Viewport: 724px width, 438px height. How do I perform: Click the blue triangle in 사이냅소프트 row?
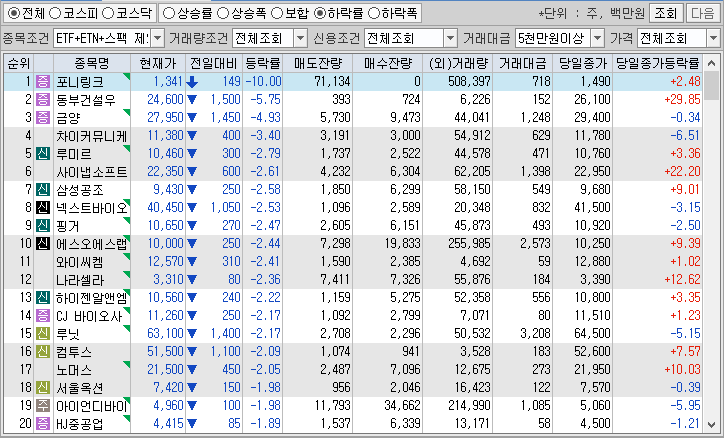(x=192, y=172)
